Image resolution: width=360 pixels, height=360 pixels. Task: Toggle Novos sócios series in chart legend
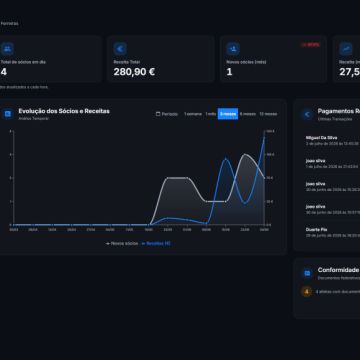[x=122, y=244]
